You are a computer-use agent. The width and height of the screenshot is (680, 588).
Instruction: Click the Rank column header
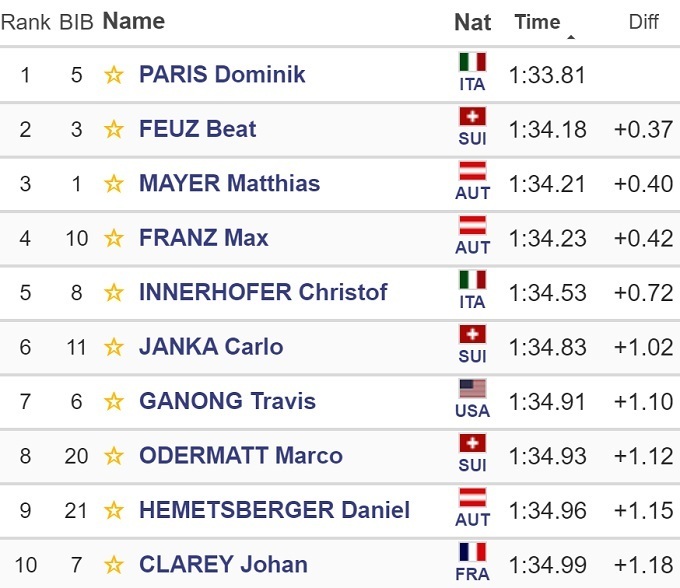(24, 22)
